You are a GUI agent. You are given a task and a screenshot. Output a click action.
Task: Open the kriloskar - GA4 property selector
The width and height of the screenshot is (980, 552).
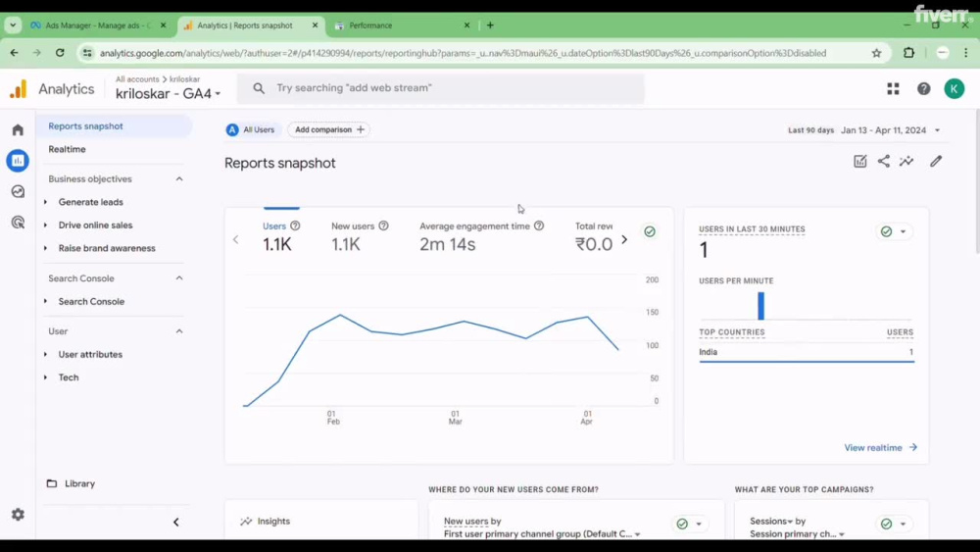click(169, 94)
